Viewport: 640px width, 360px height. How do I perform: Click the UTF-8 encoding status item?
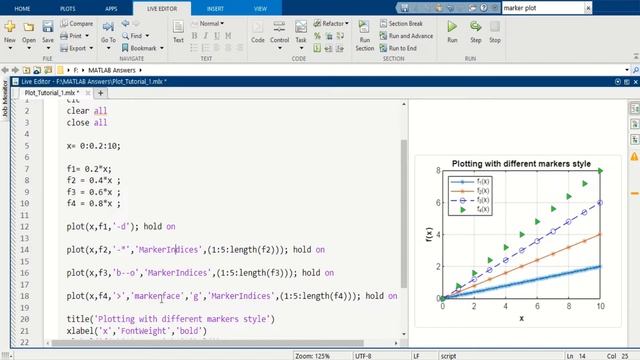pos(363,356)
